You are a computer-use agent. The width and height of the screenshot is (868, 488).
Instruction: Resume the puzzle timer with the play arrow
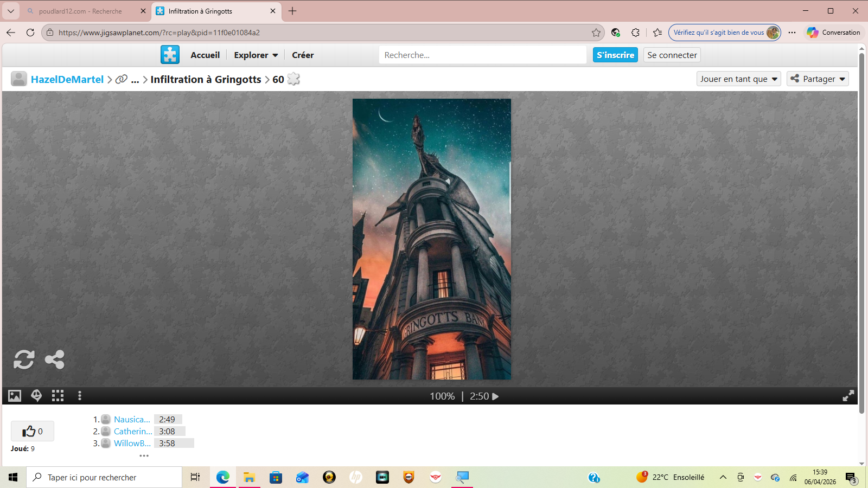495,396
